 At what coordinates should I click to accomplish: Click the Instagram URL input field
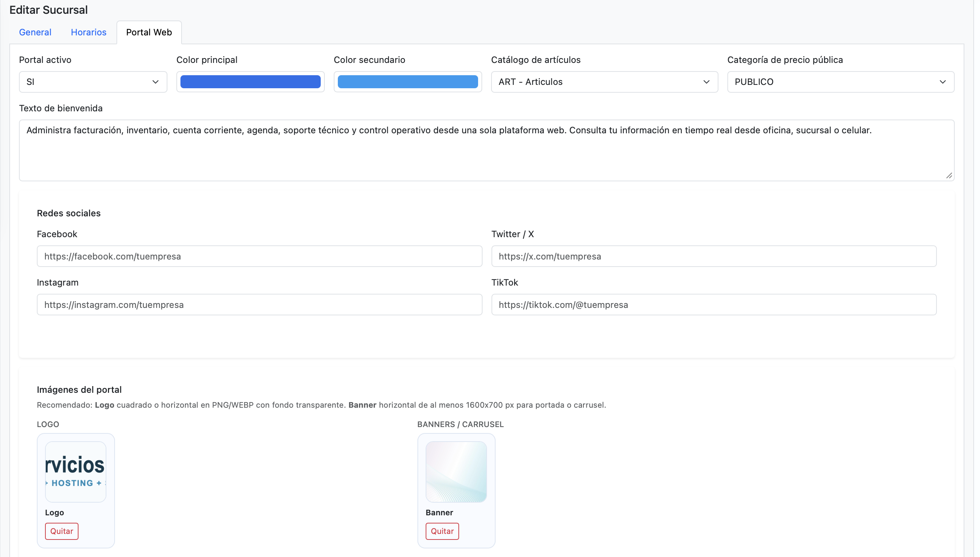260,306
